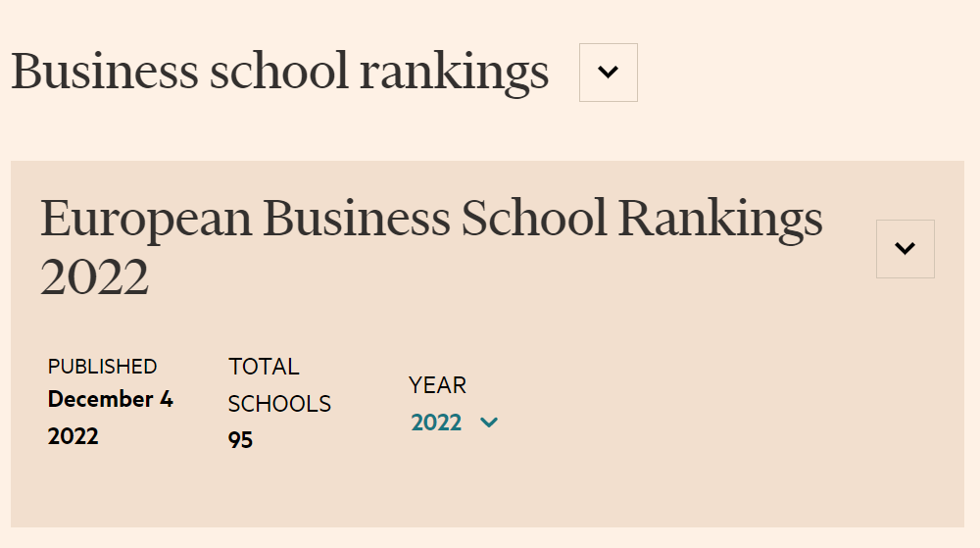Click the word Rankings in the card title
This screenshot has width=980, height=548.
coord(720,220)
